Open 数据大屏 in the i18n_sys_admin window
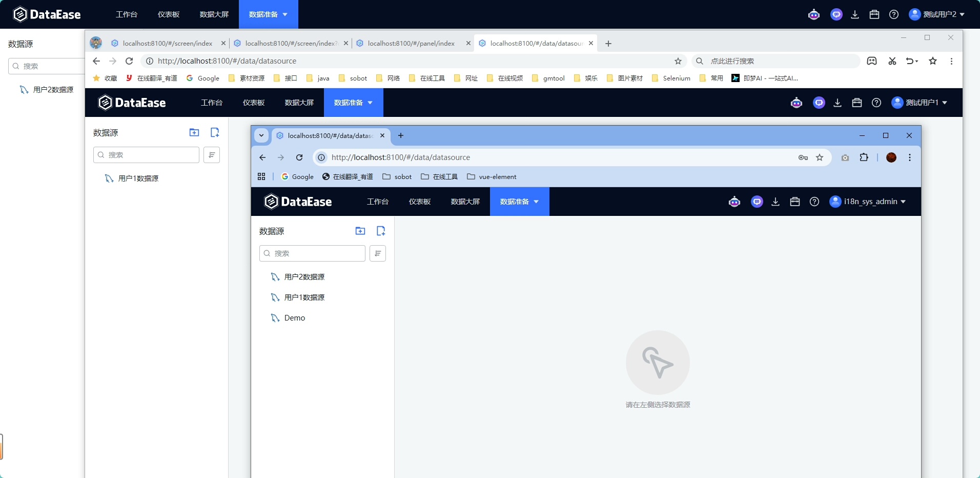 click(x=465, y=202)
